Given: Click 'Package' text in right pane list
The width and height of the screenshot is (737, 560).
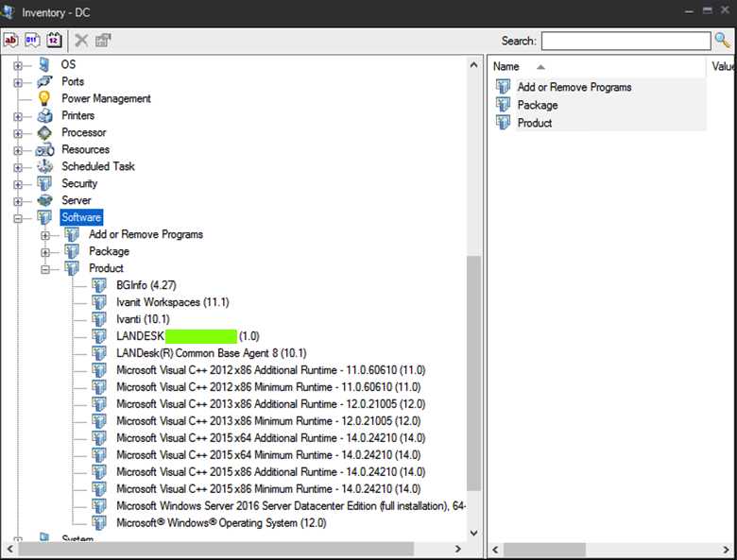Looking at the screenshot, I should click(x=538, y=105).
